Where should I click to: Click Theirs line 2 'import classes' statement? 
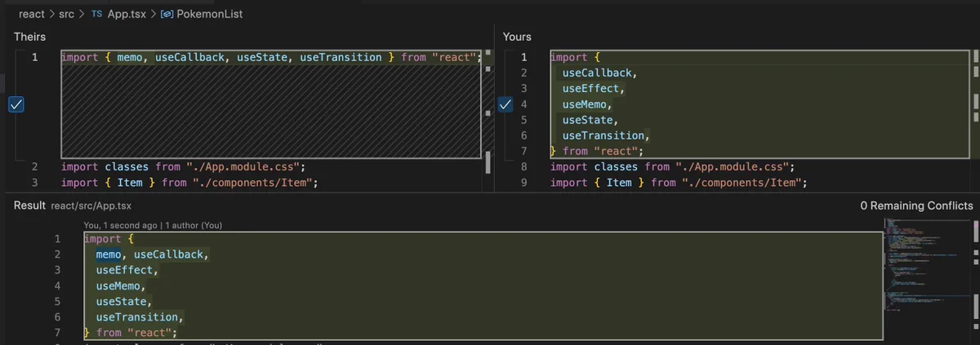click(x=183, y=166)
